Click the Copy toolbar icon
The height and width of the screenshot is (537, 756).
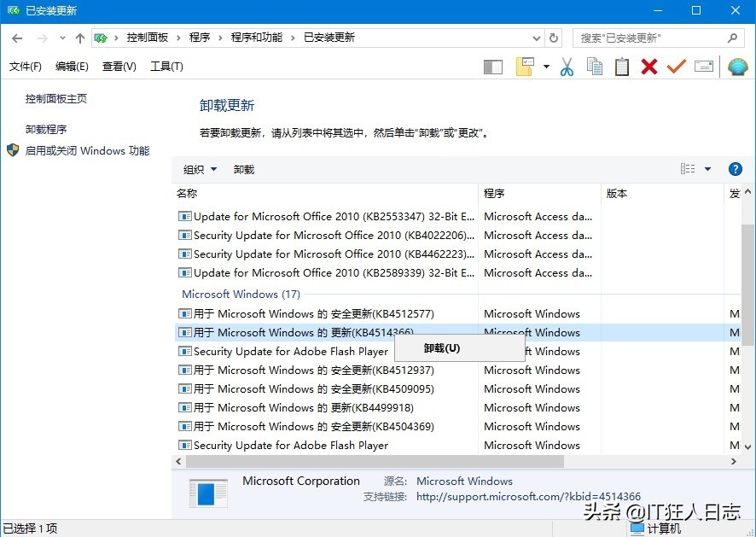(x=595, y=67)
